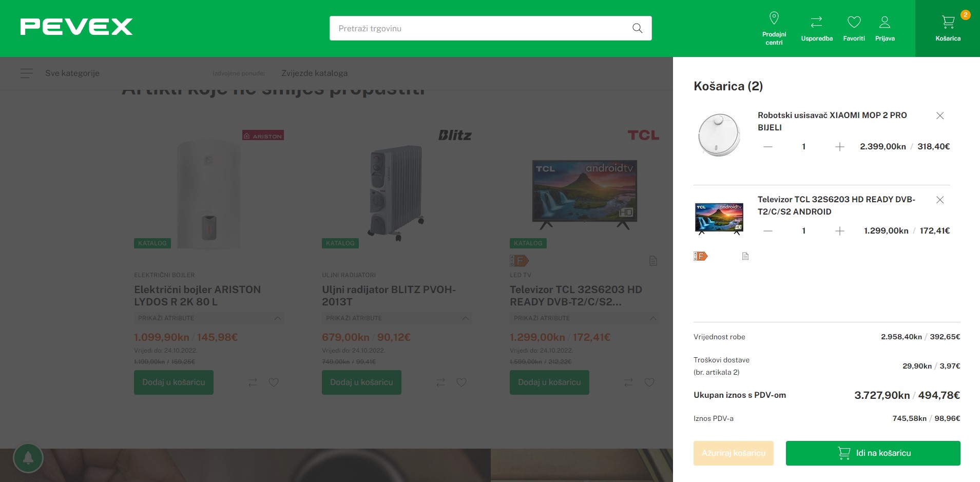Click Idi na košaricu button
This screenshot has width=980, height=482.
click(x=873, y=453)
